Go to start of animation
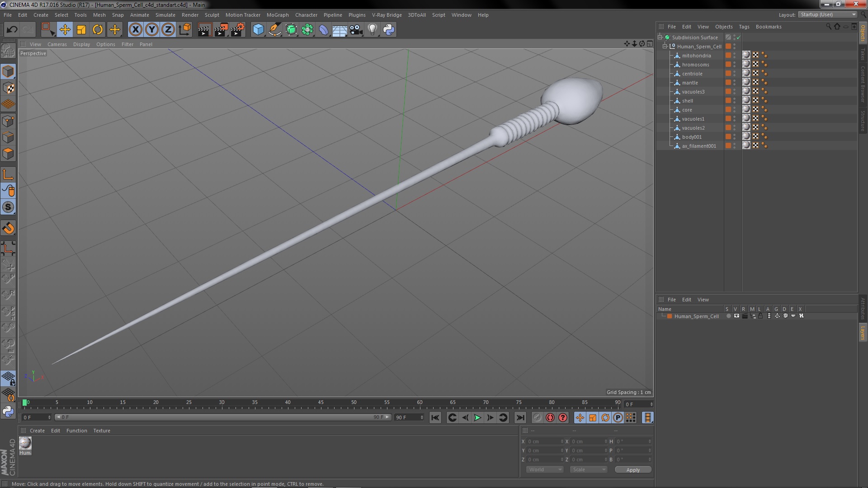This screenshot has width=868, height=488. click(x=435, y=418)
